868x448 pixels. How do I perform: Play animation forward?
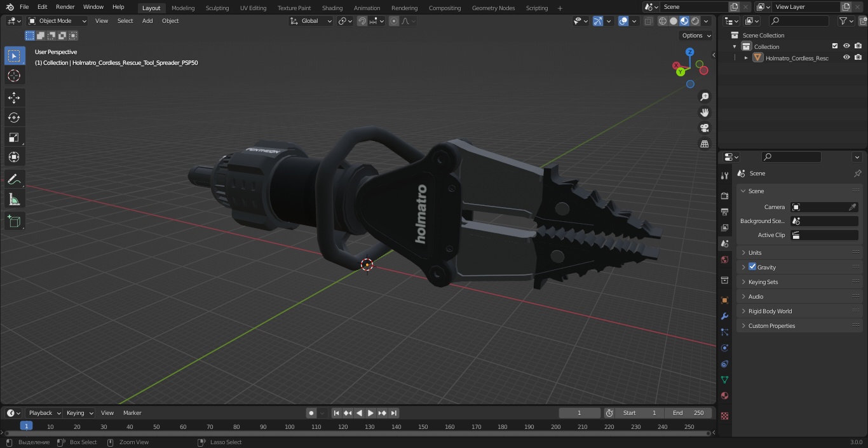click(x=370, y=413)
